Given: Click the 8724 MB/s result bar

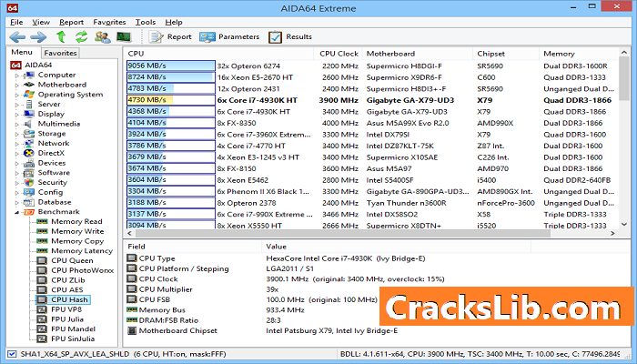Looking at the screenshot, I should click(171, 77).
